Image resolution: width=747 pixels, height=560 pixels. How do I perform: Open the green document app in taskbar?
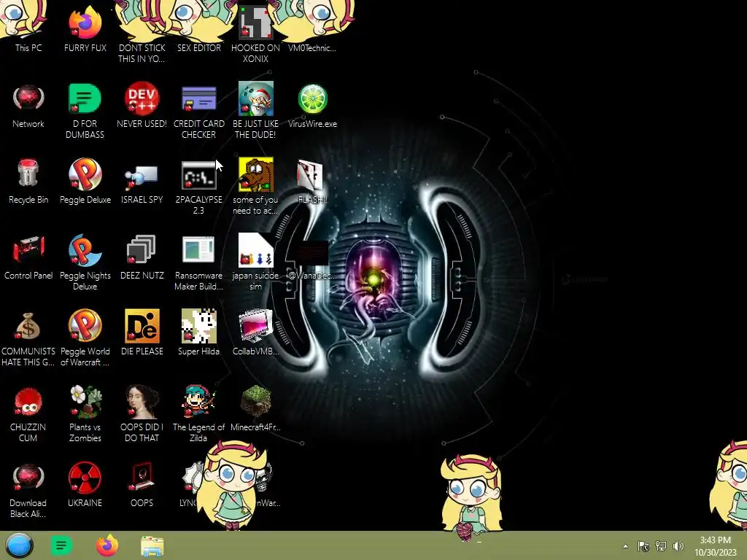[61, 545]
